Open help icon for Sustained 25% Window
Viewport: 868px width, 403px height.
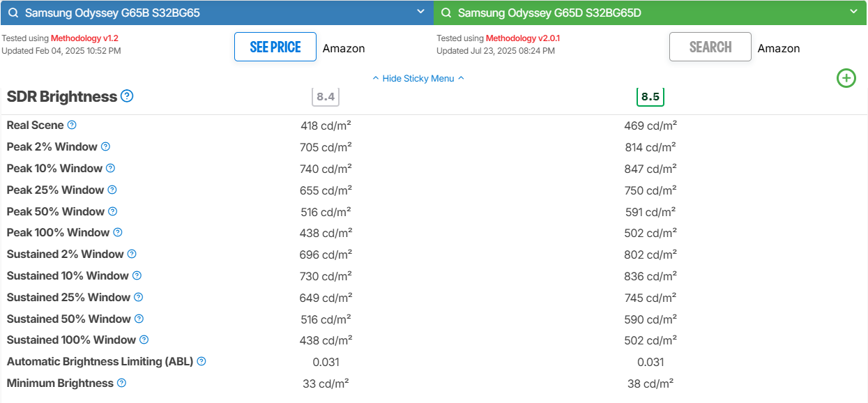click(x=138, y=297)
